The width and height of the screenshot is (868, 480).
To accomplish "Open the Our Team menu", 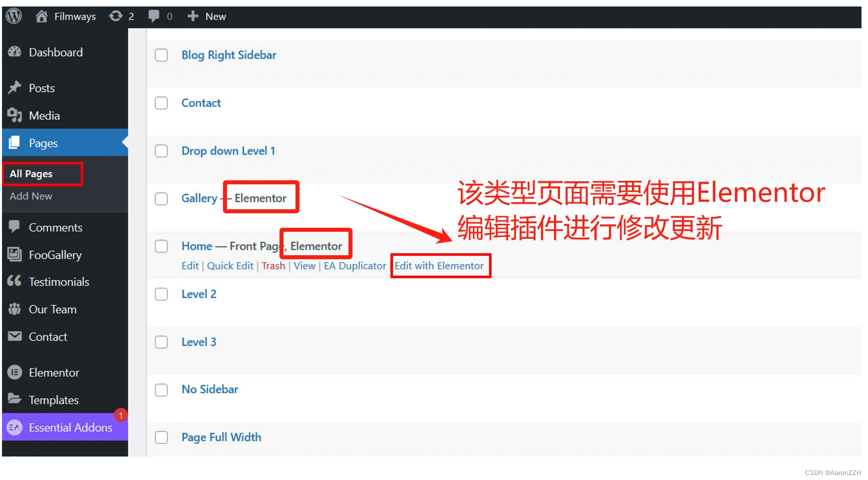I will point(65,309).
